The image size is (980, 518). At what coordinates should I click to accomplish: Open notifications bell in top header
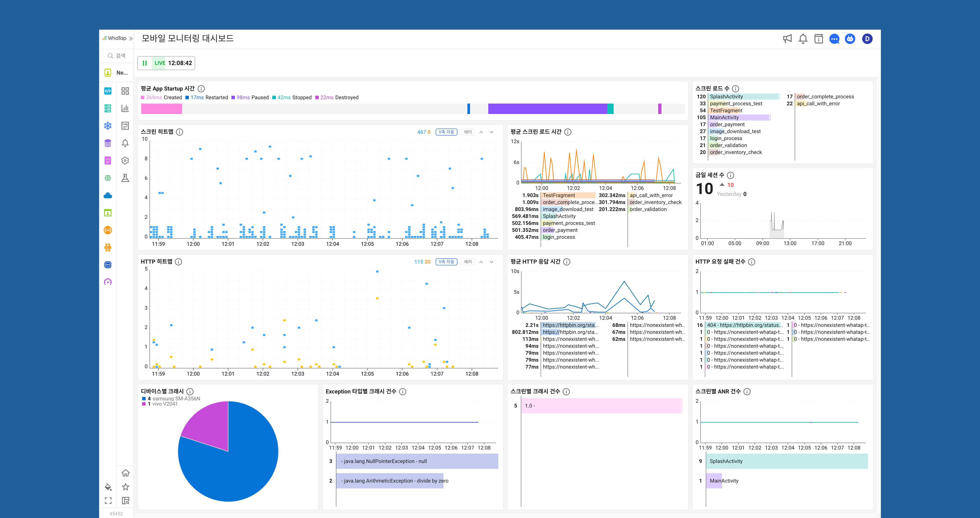(803, 39)
